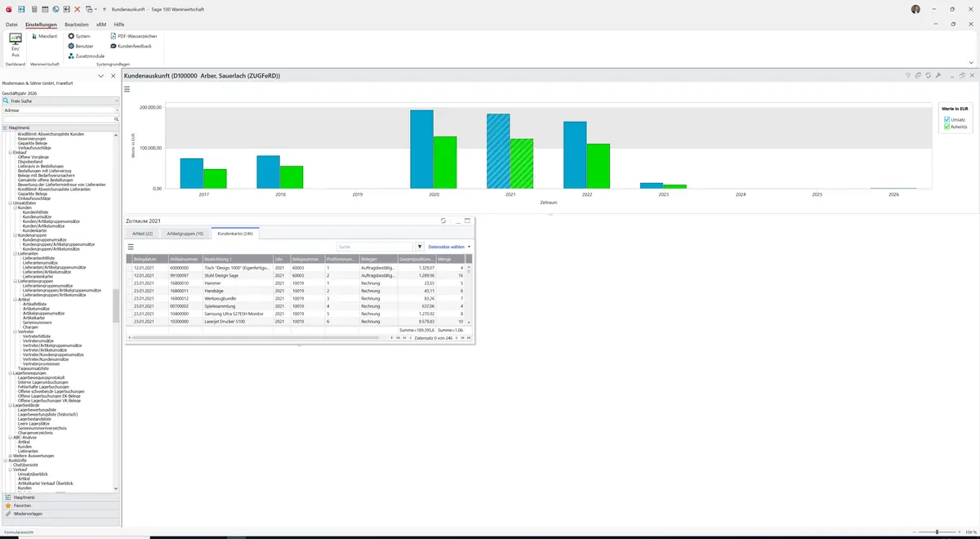980x539 pixels.
Task: Click the filter funnel next to Suche field
Action: click(420, 246)
